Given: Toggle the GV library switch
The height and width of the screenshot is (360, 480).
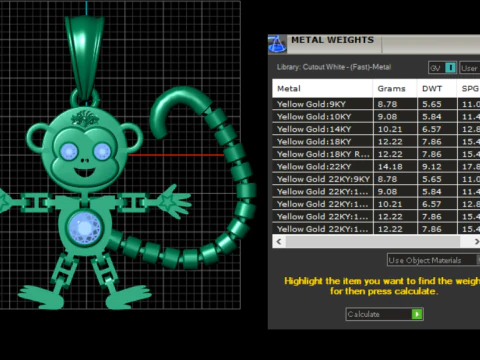Looking at the screenshot, I should pyautogui.click(x=442, y=68).
